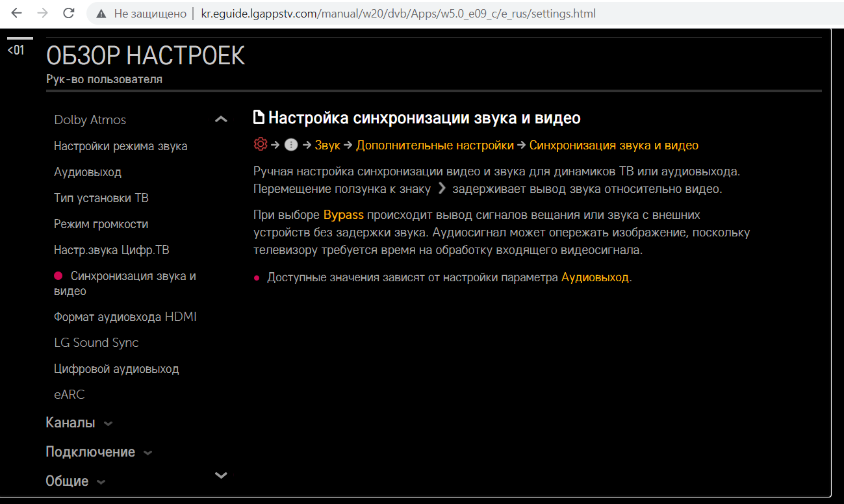Click the browser back arrow

point(17,13)
